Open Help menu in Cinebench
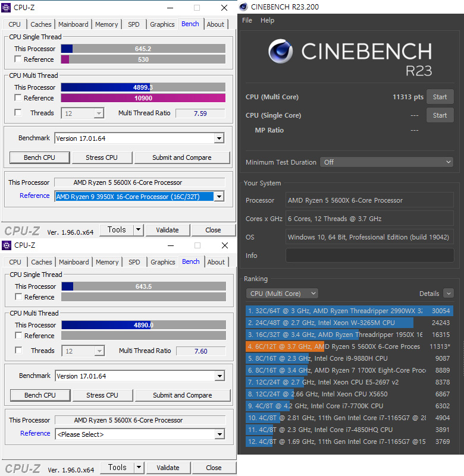The image size is (464, 476). [268, 20]
